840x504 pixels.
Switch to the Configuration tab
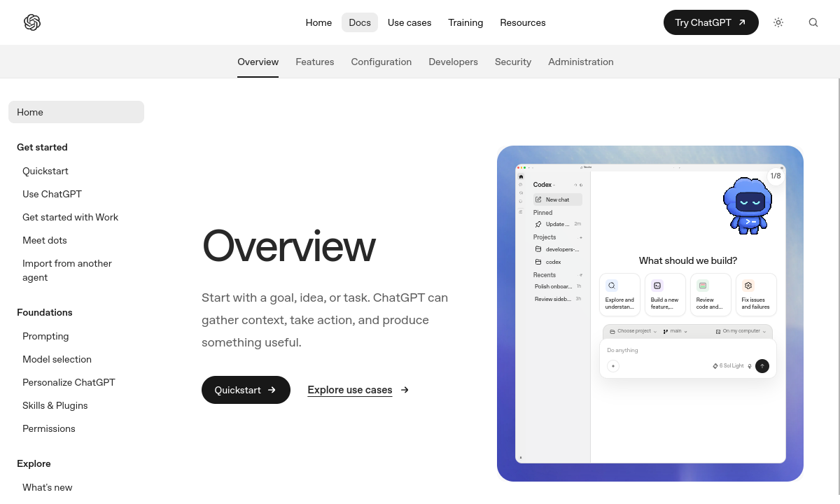(381, 62)
